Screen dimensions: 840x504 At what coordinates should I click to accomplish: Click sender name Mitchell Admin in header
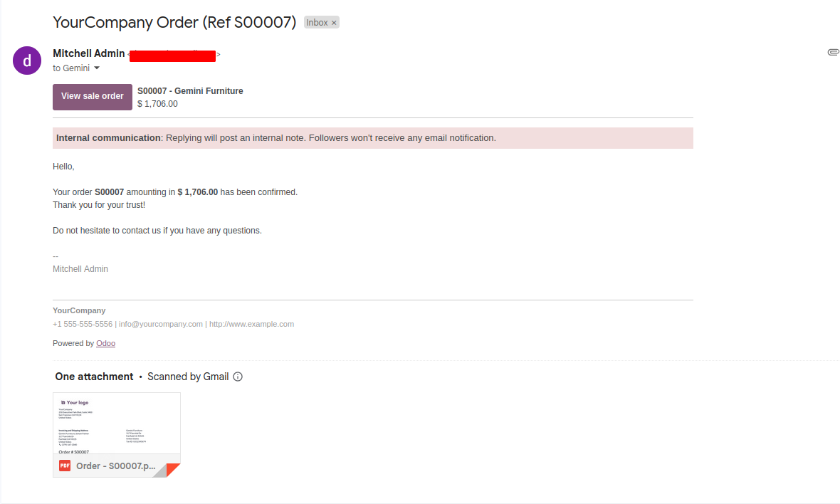88,53
